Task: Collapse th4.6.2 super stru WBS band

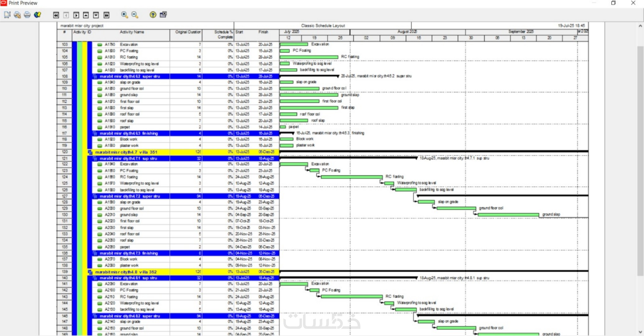Action: point(96,77)
